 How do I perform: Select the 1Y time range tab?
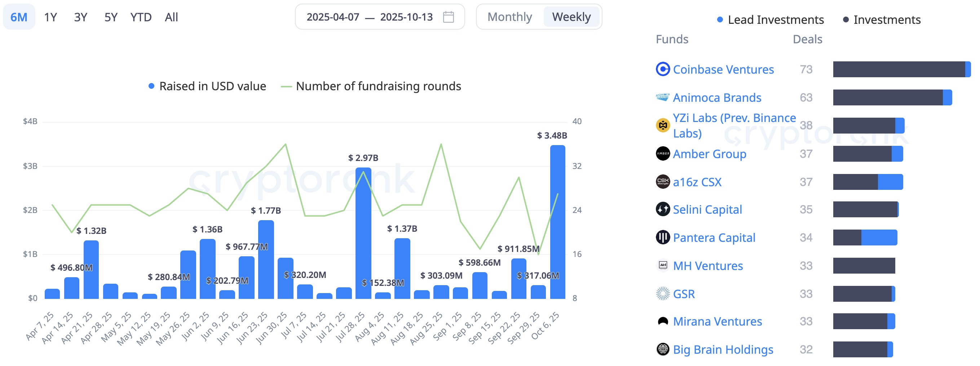pyautogui.click(x=50, y=18)
